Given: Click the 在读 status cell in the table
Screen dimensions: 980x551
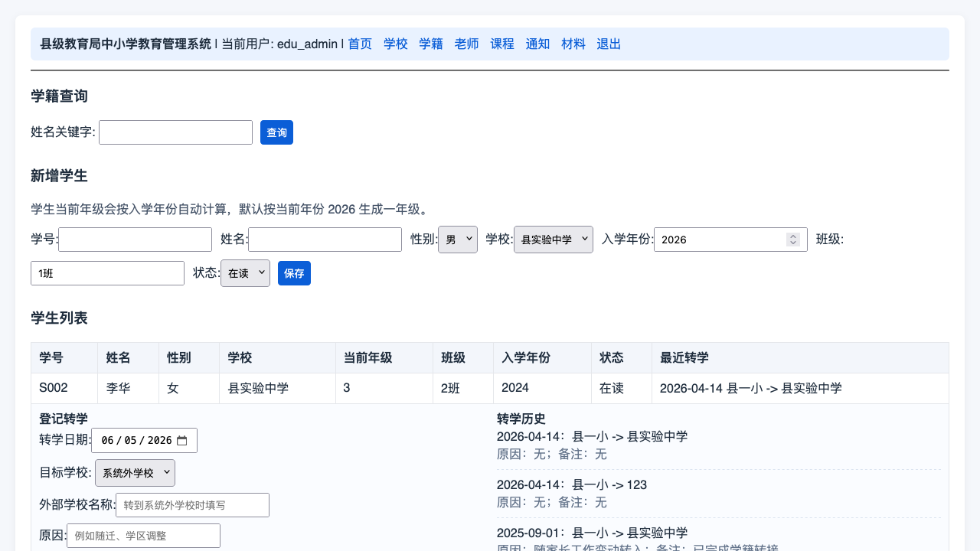Looking at the screenshot, I should click(621, 388).
